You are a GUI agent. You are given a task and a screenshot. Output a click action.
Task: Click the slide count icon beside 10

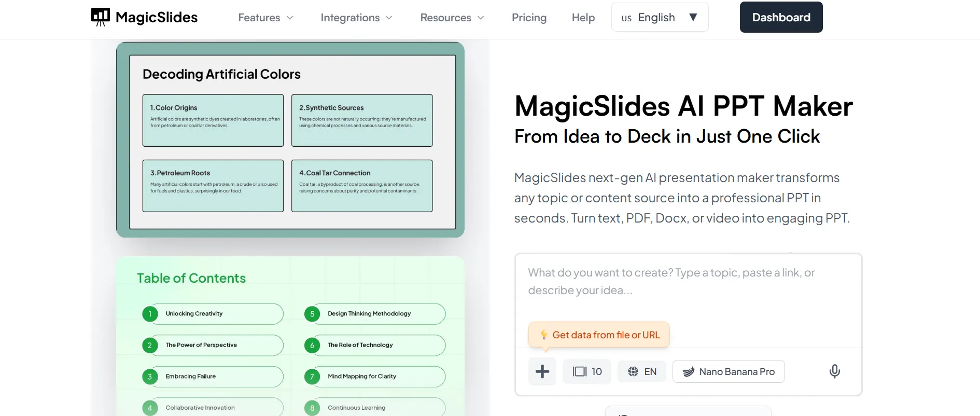pos(580,371)
